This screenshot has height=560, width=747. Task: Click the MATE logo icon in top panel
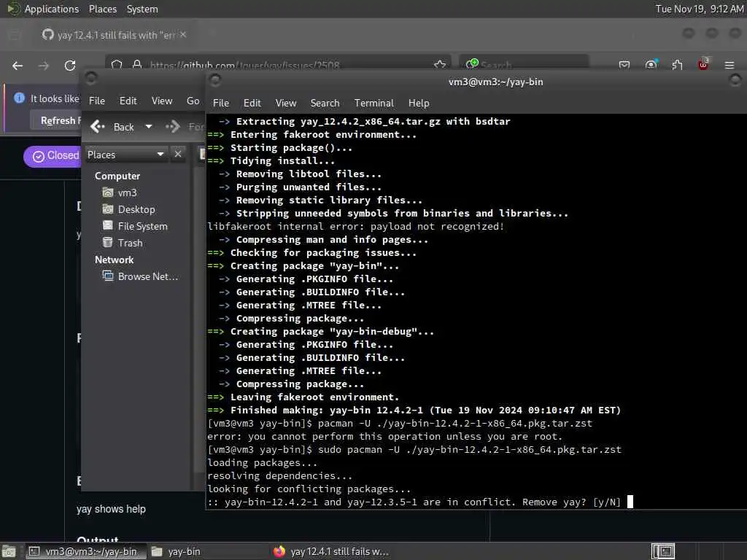[13, 9]
